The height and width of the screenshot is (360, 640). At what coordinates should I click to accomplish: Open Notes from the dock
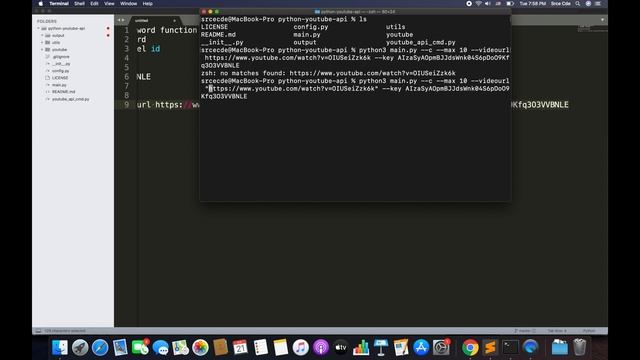pos(280,347)
